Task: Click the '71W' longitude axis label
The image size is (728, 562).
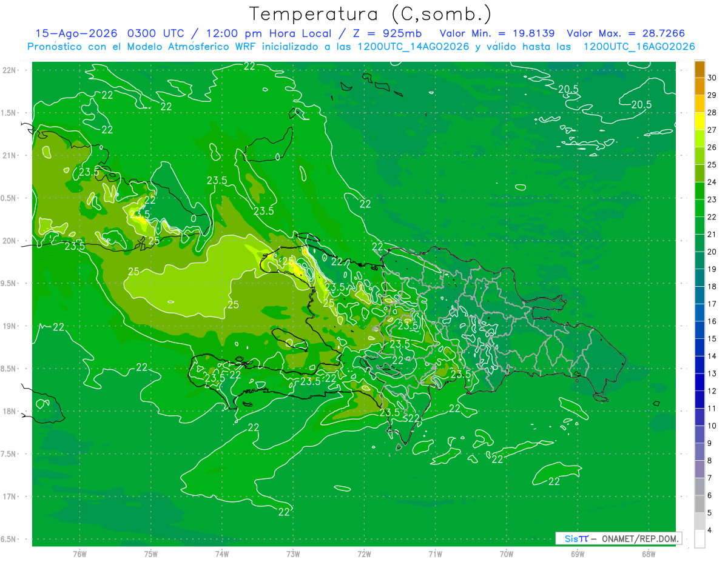Action: point(435,554)
